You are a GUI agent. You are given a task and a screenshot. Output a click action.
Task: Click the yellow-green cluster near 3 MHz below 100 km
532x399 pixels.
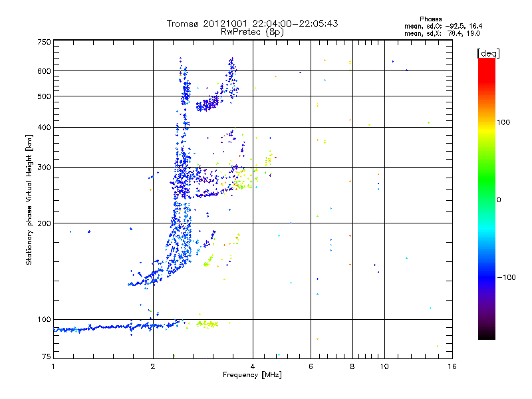coord(207,324)
